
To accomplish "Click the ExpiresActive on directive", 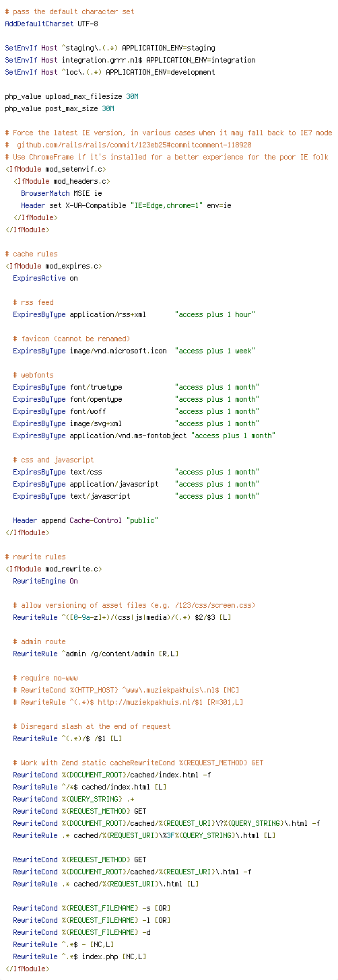I will 45,278.
